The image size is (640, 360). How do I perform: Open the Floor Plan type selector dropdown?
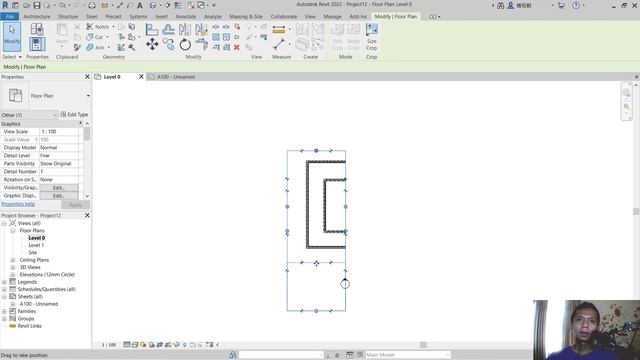point(88,96)
